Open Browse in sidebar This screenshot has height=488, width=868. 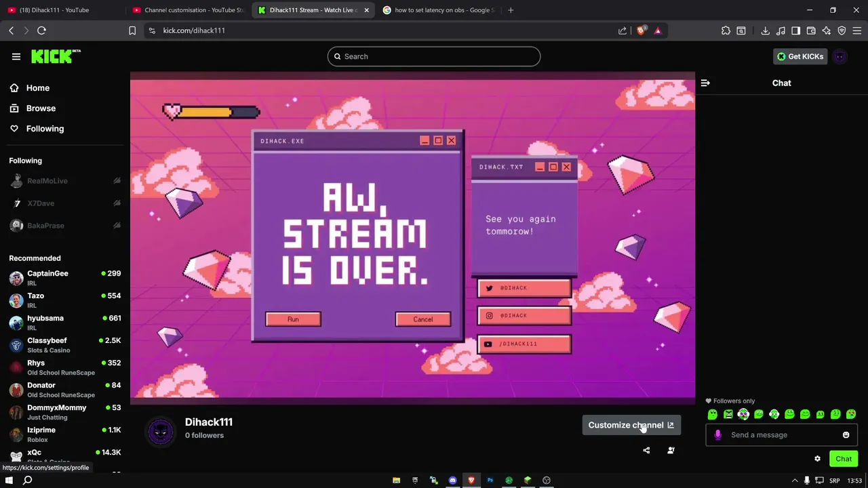coord(41,108)
